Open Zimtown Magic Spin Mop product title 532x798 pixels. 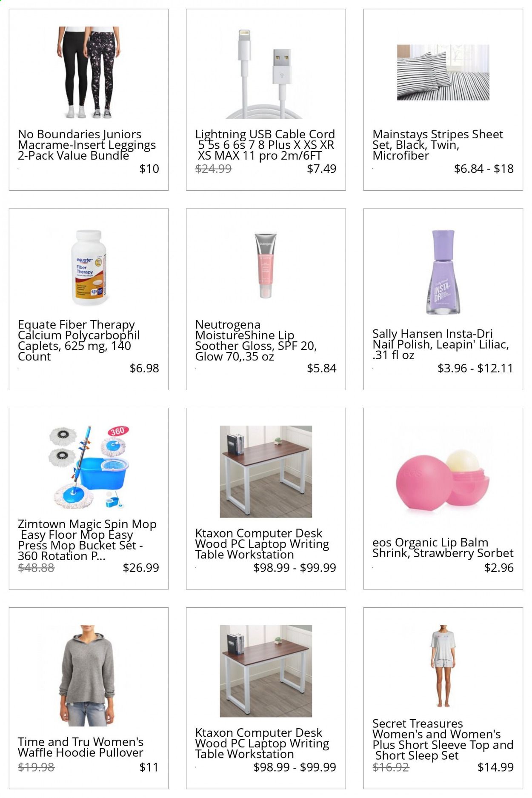pyautogui.click(x=87, y=540)
